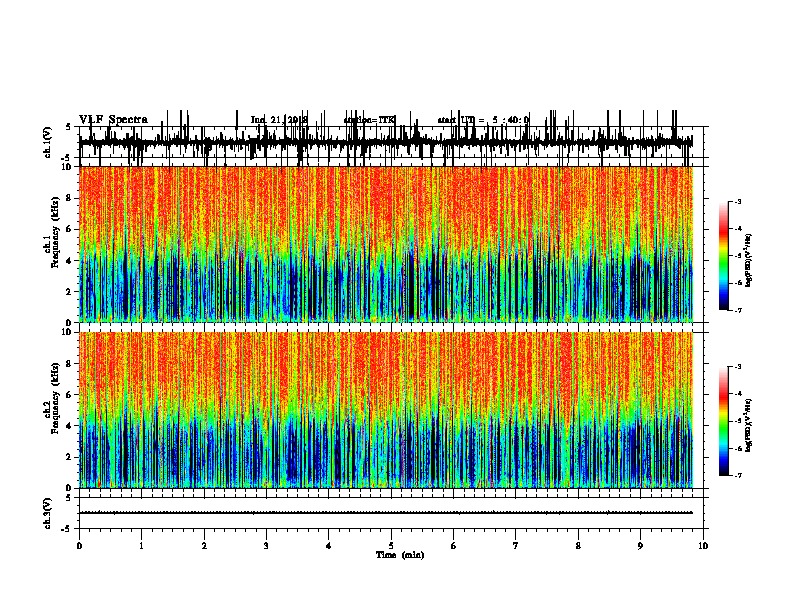Click the 'ch.3(V)' axis label

47,514
